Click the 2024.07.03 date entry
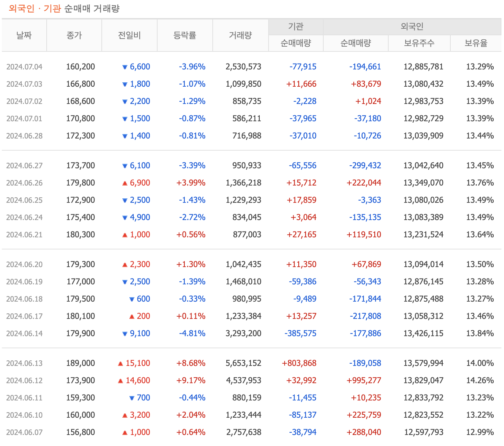The image size is (504, 446). (24, 84)
